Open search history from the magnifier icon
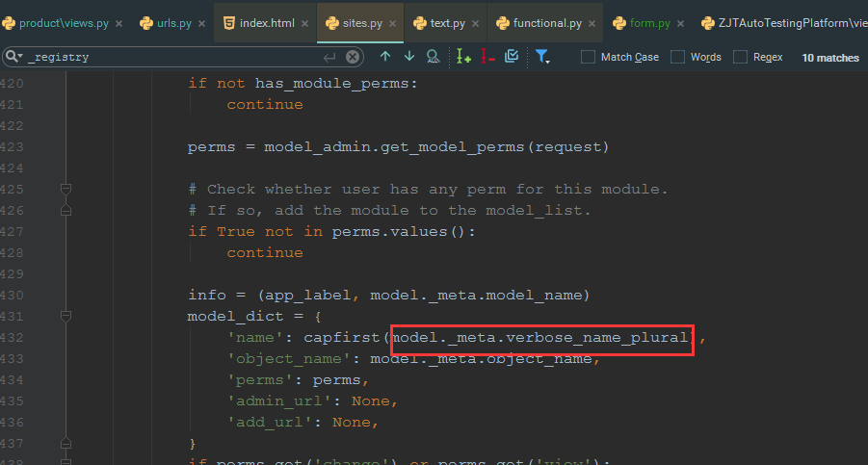Viewport: 868px width, 465px height. [13, 57]
